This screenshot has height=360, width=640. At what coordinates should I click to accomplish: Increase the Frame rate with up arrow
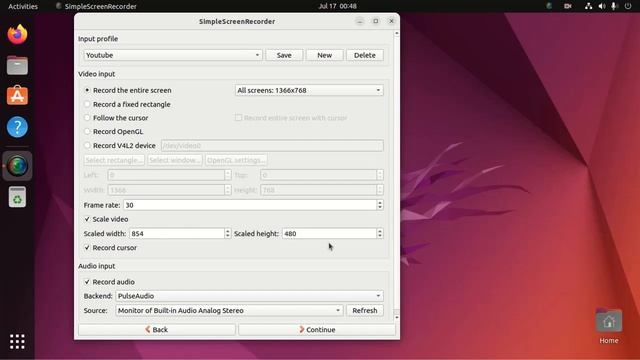[x=380, y=202]
